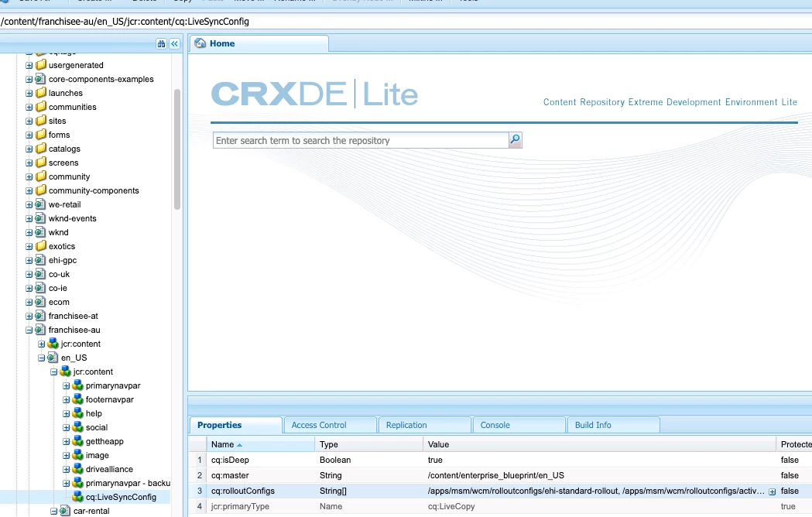
Task: Click the wknd-events page node icon
Action: coord(40,218)
